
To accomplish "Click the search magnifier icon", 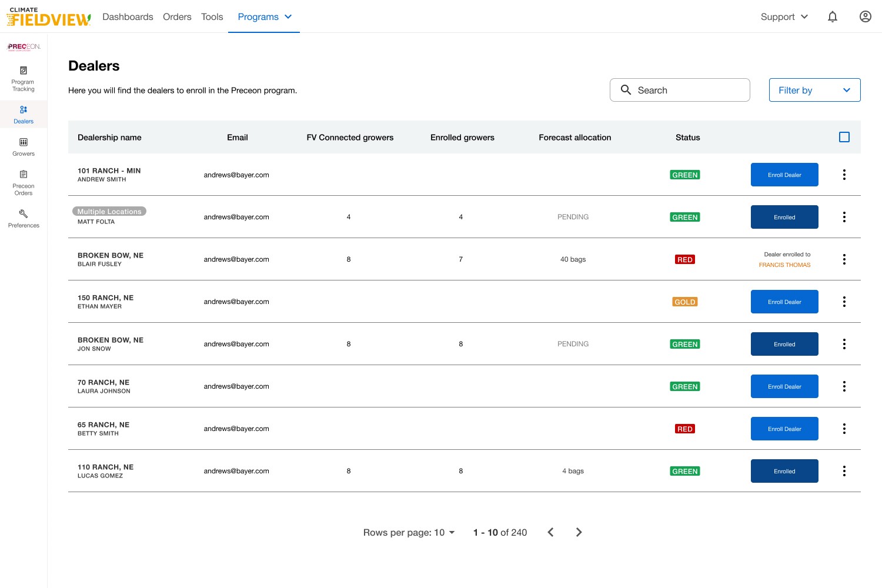I will point(626,90).
